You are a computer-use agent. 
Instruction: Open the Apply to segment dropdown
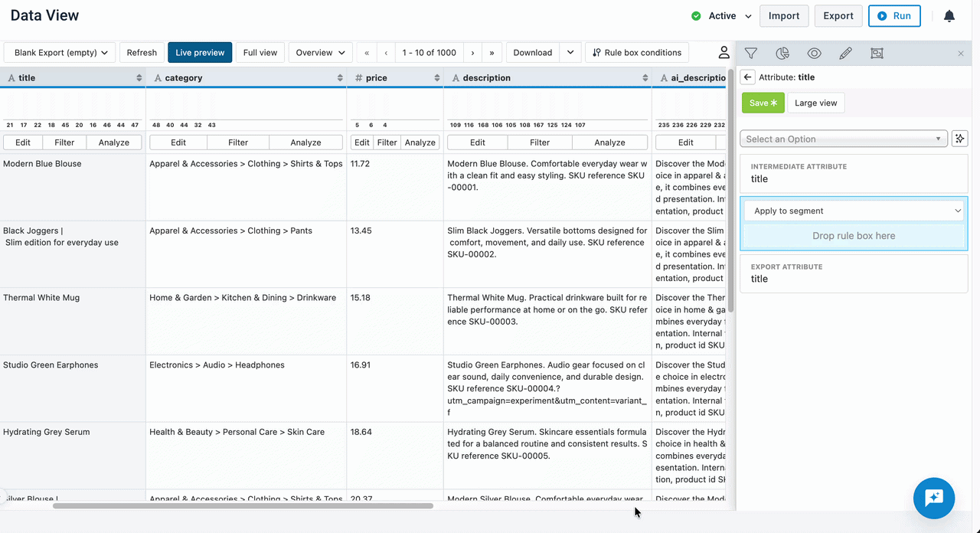point(854,211)
